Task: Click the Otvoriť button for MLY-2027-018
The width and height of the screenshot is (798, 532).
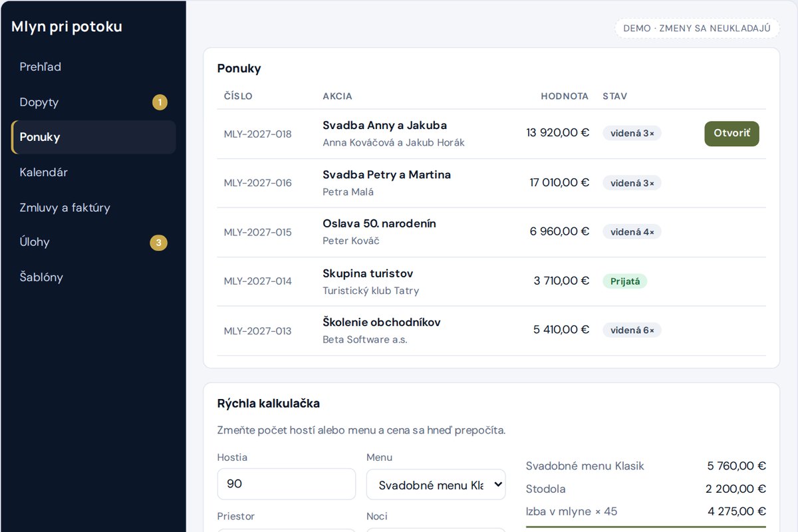Action: click(731, 134)
